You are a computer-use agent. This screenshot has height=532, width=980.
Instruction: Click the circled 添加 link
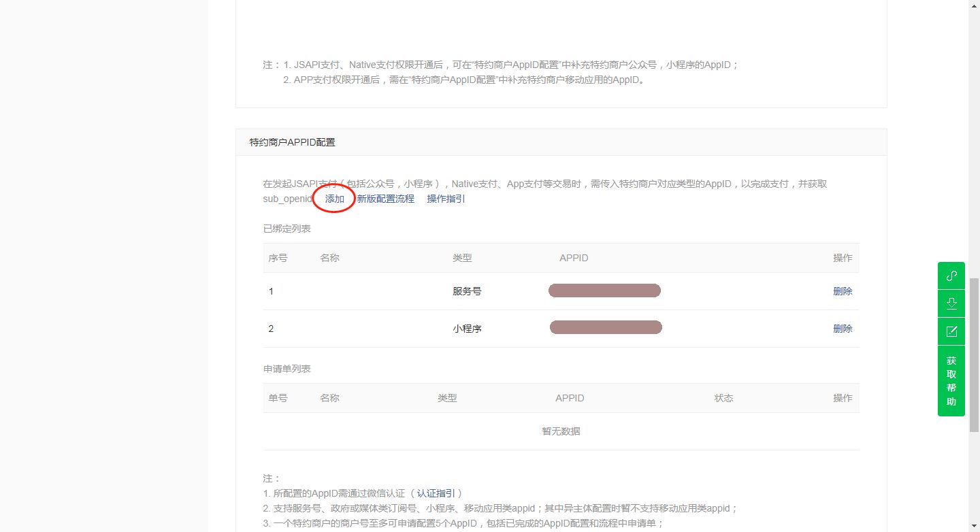(x=335, y=199)
